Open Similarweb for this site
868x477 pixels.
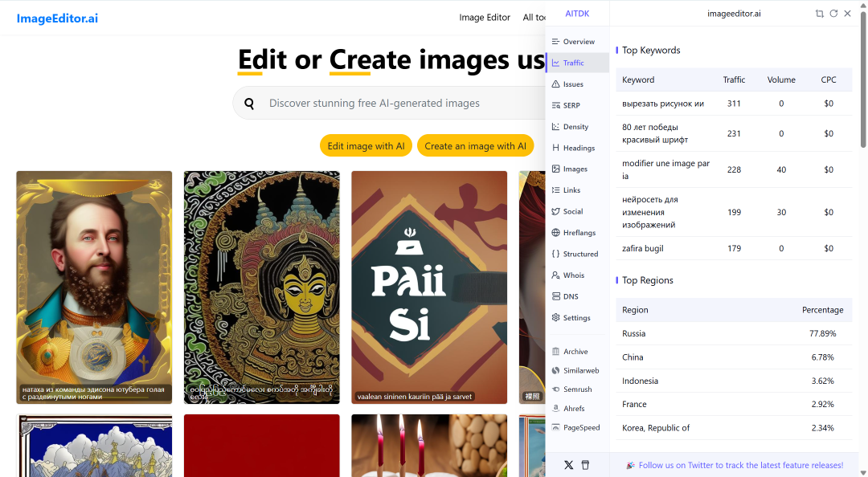577,371
